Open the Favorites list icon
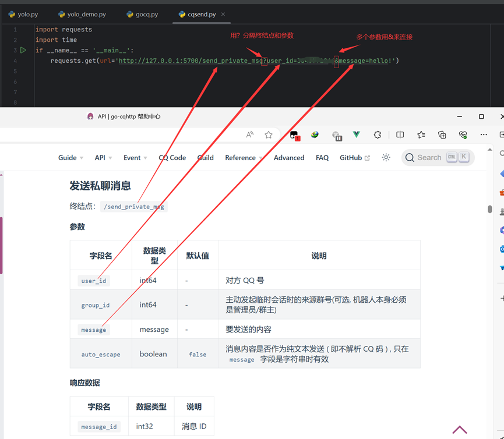The image size is (504, 439). coord(421,134)
